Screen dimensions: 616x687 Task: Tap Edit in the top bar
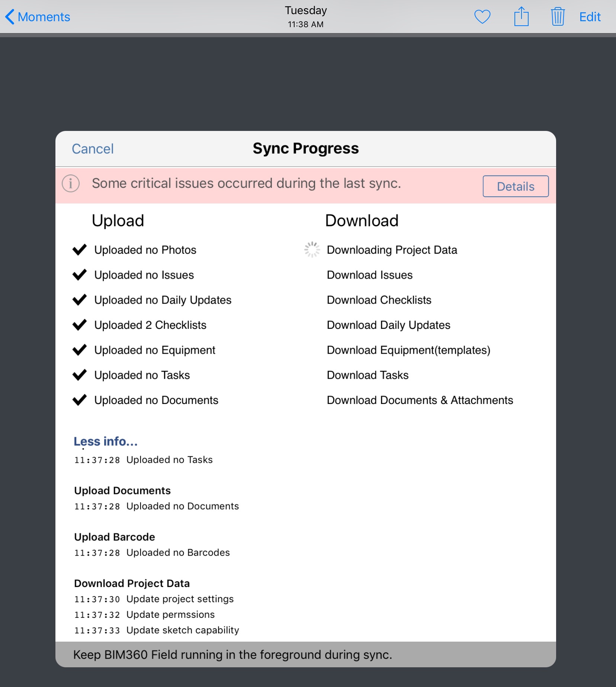[x=590, y=17]
